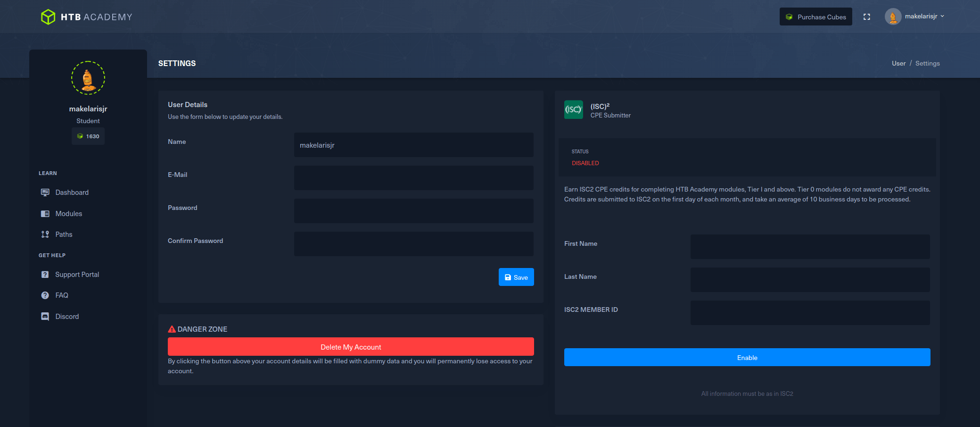This screenshot has height=427, width=980.
Task: Open the makelarisjr user dropdown menu
Action: (x=914, y=17)
